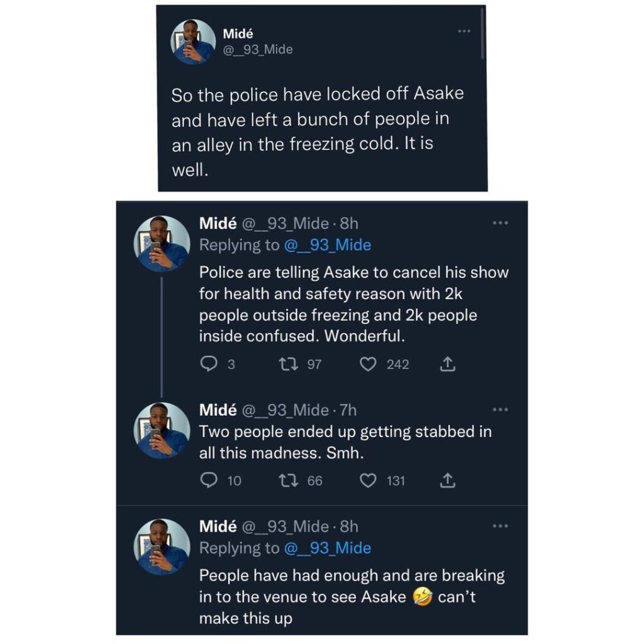Click @__93_Mide link in the first reply
The width and height of the screenshot is (644, 644).
coord(327,245)
